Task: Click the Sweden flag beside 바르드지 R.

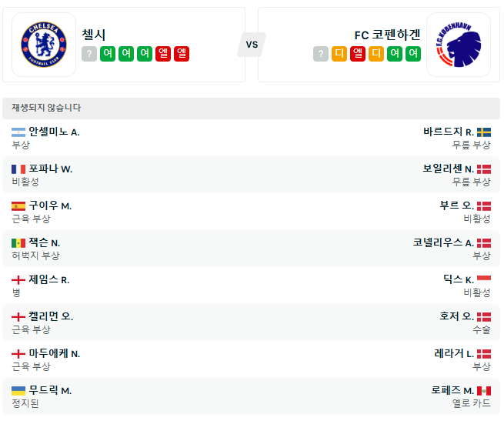Action: coord(484,132)
